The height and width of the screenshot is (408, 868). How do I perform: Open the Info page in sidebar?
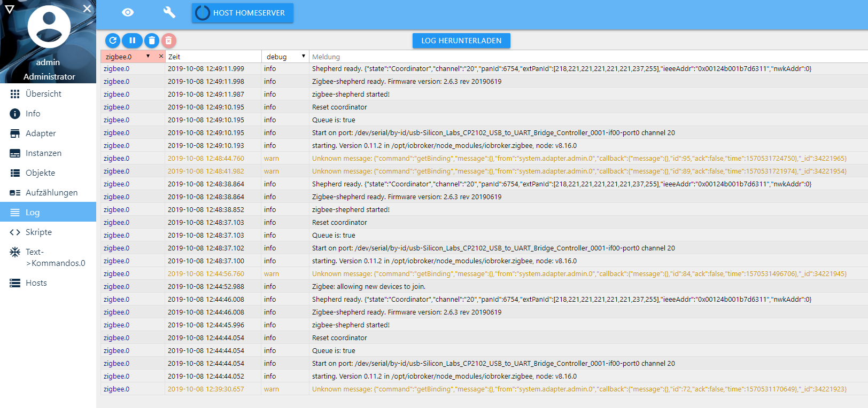click(48, 113)
